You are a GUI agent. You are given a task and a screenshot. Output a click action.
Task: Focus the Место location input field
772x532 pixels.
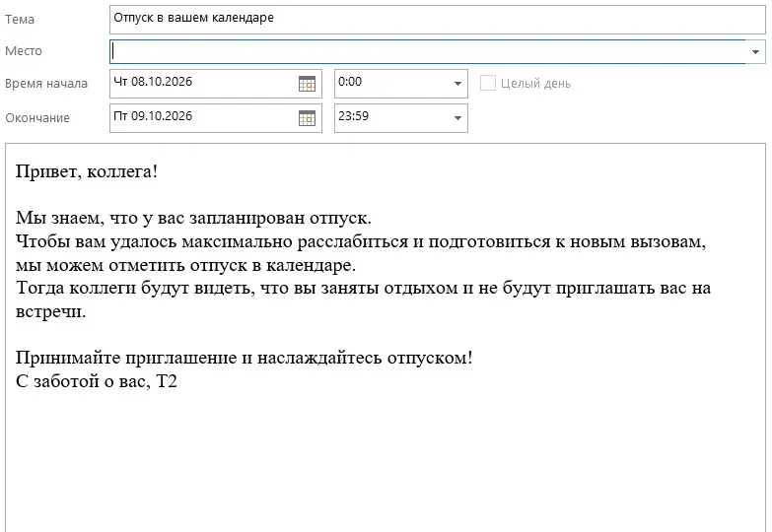[427, 51]
